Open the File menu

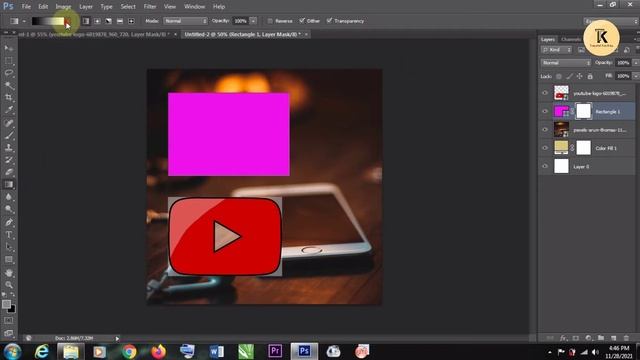click(x=26, y=7)
